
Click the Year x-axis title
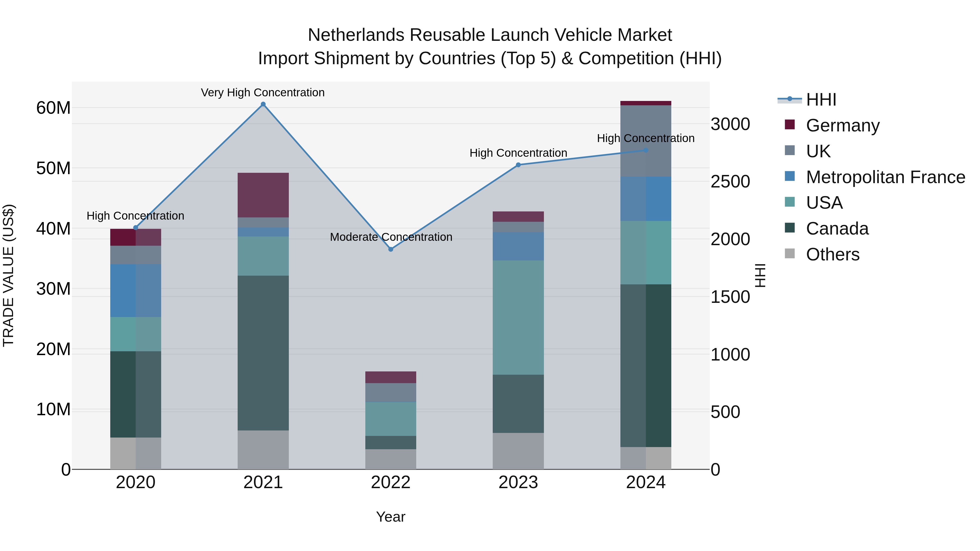coord(391,517)
